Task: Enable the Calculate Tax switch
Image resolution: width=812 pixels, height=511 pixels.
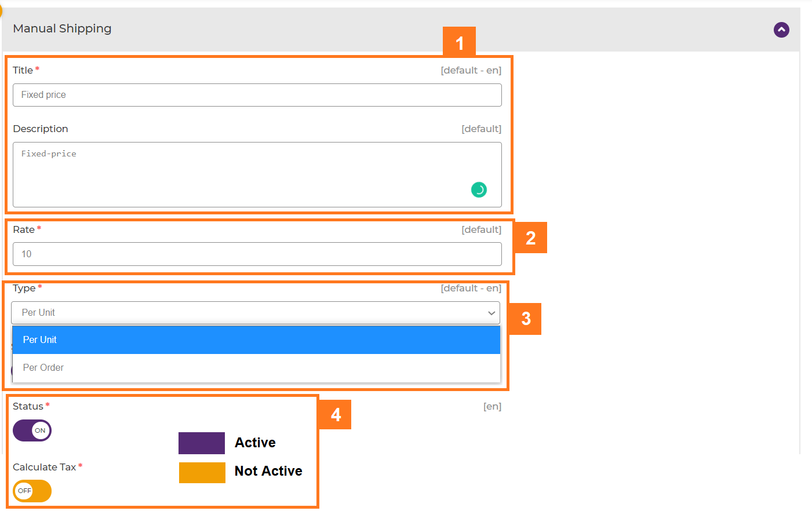Action: pos(32,491)
